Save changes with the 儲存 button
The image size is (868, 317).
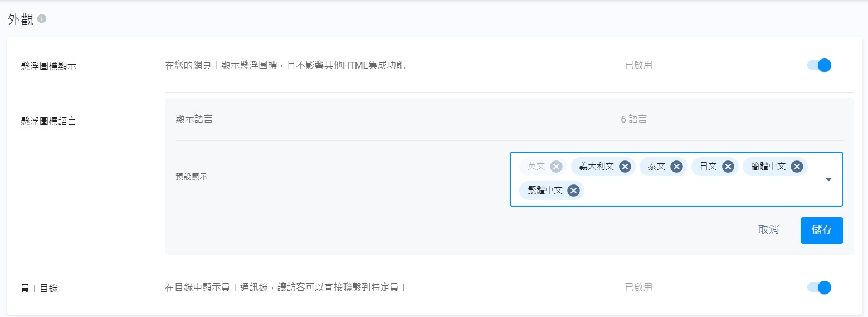[x=822, y=230]
